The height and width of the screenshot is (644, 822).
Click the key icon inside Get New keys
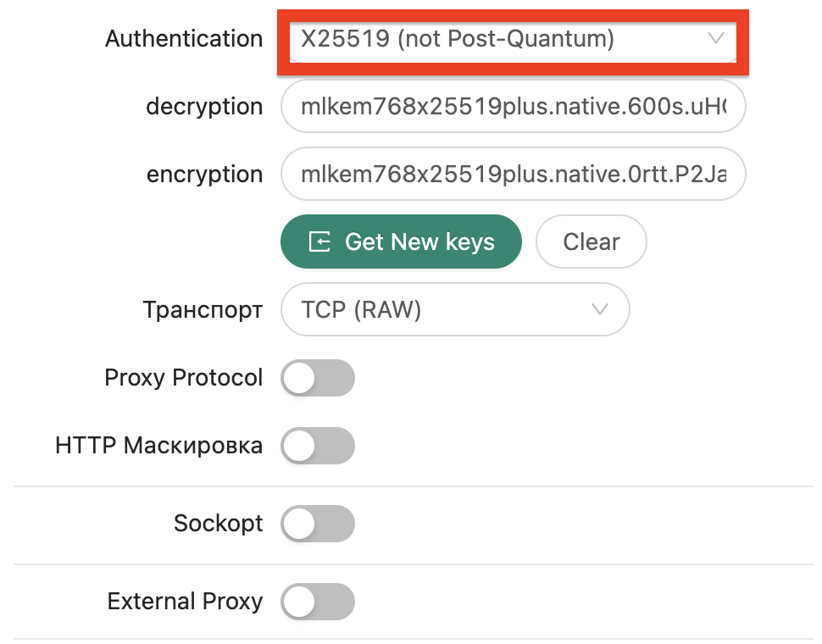pos(319,242)
